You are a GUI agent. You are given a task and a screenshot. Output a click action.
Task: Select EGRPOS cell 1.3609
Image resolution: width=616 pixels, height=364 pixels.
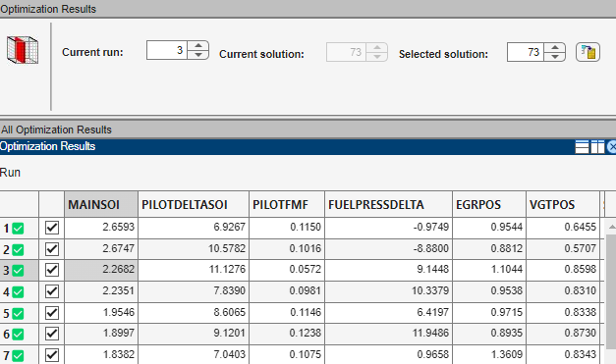[x=489, y=354]
